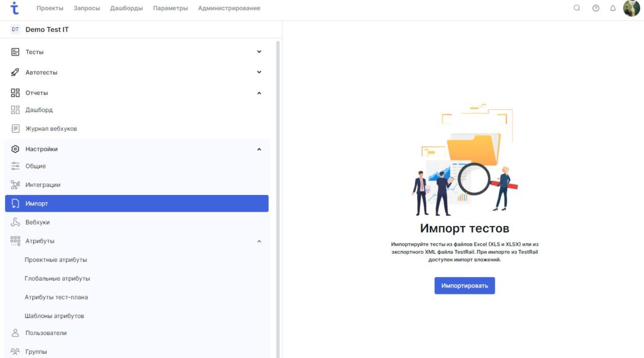Screen dimensions: 644x358
Task: Expand the Тесты section chevron
Action: tap(259, 52)
